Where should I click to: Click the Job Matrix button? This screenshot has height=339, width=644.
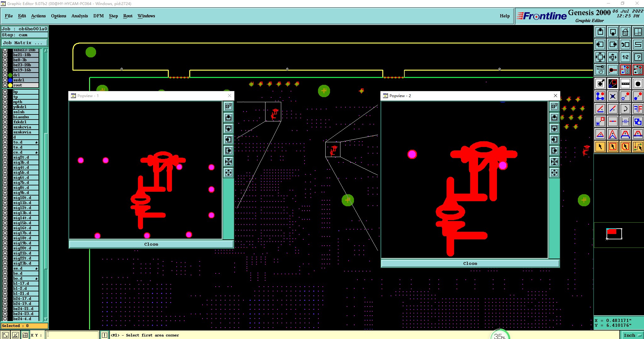click(25, 43)
